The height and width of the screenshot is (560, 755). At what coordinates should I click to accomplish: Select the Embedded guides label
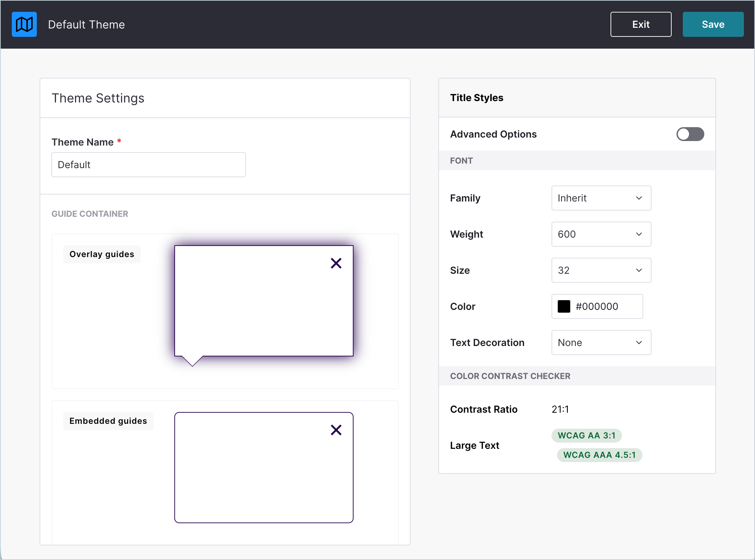point(108,421)
